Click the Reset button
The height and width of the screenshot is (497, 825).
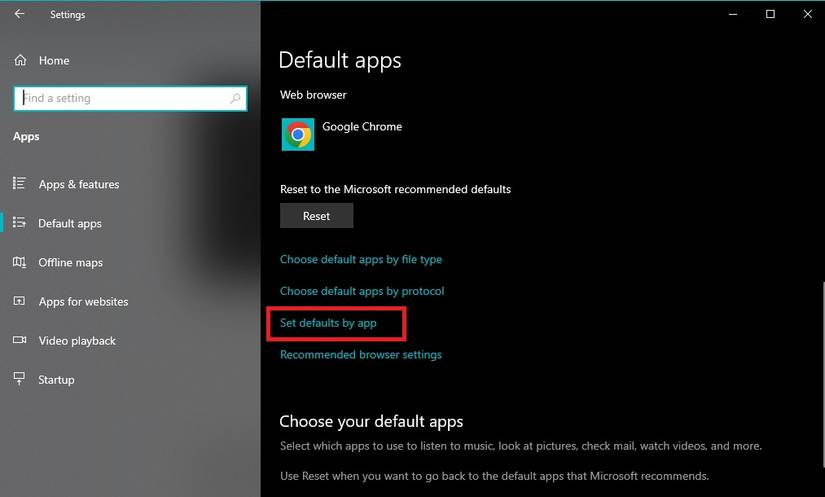[x=316, y=216]
